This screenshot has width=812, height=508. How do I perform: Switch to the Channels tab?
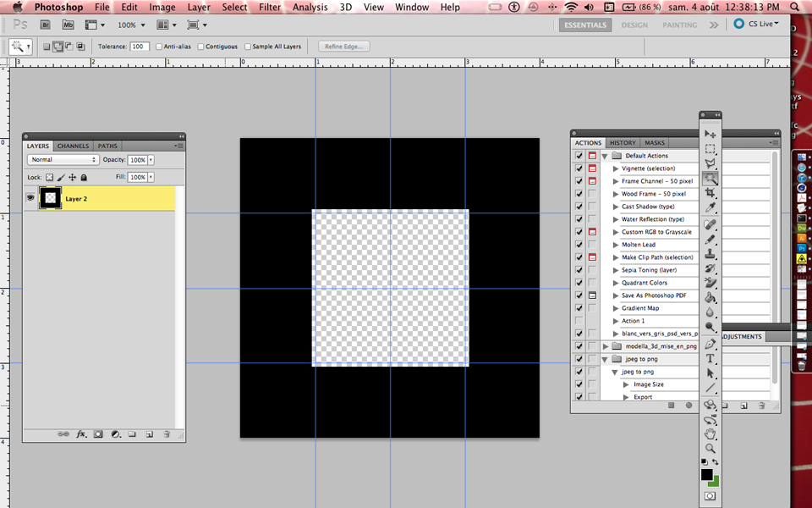click(73, 146)
